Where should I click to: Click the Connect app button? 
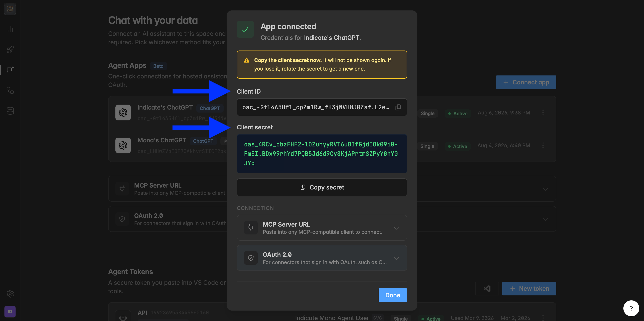pos(526,82)
